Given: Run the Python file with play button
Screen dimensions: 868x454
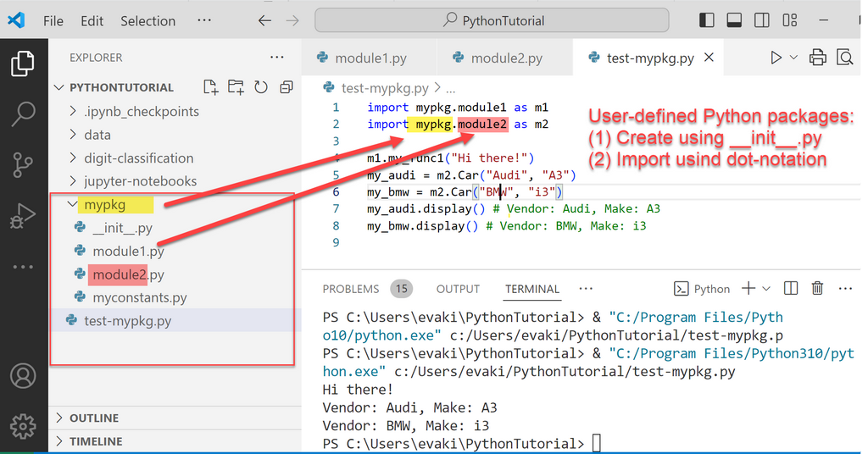Looking at the screenshot, I should pos(776,58).
